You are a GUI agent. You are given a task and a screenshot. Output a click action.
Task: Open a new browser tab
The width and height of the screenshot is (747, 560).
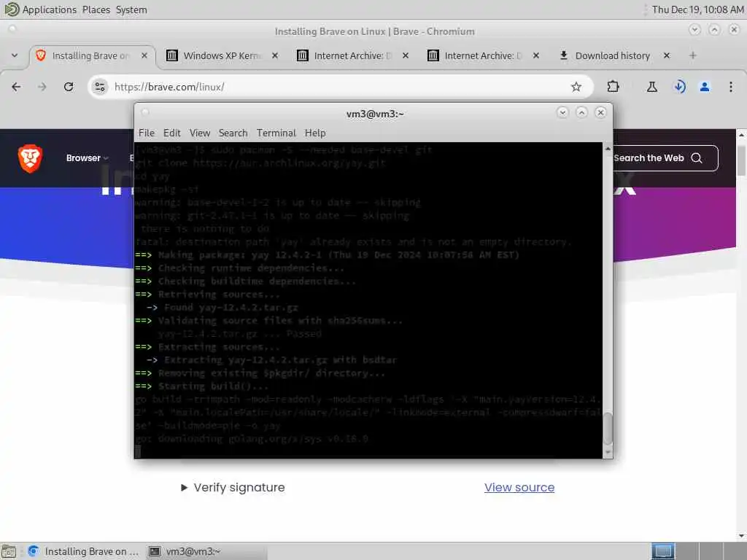point(693,55)
